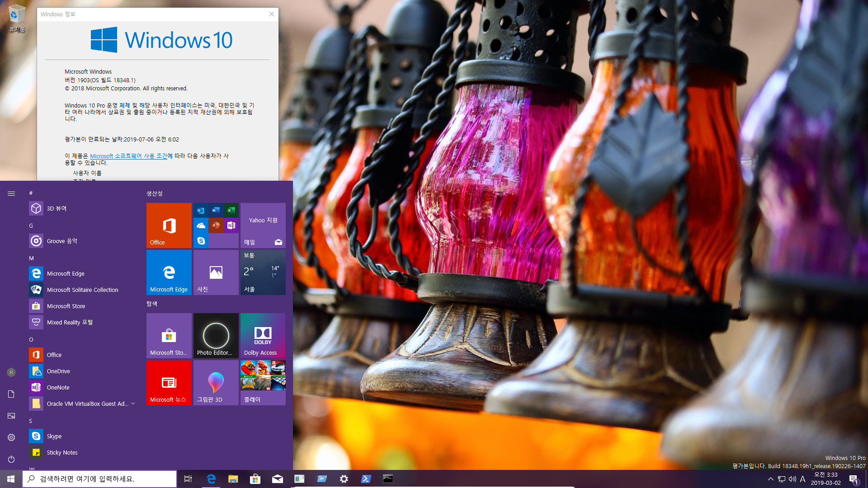The width and height of the screenshot is (868, 488).
Task: Open Documents from Start menu sidebar
Action: tap(11, 394)
